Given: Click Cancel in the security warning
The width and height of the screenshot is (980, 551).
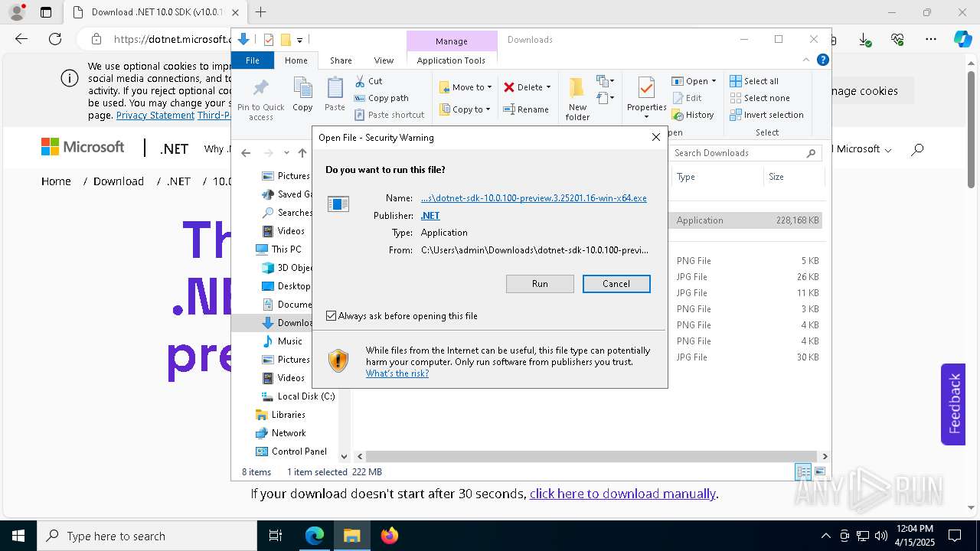Looking at the screenshot, I should click(x=616, y=284).
